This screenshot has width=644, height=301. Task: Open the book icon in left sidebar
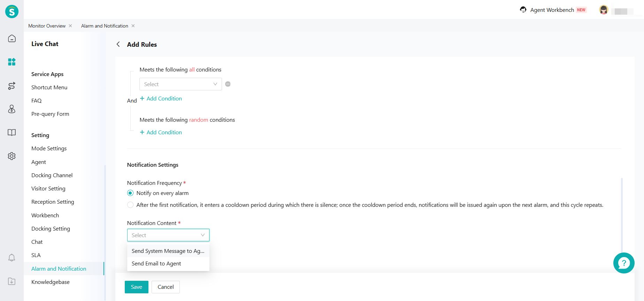point(12,133)
